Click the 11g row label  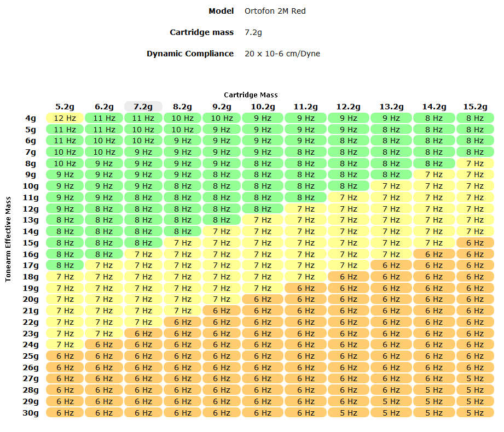pos(31,197)
